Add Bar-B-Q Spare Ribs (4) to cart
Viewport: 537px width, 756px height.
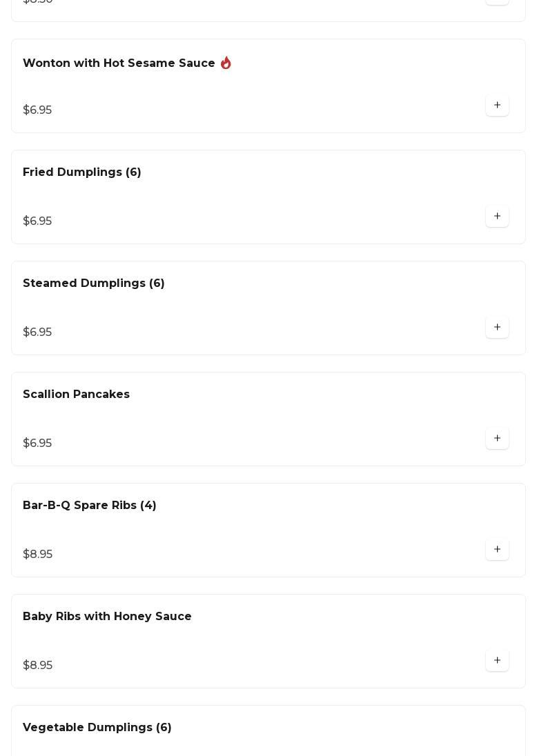pos(497,550)
